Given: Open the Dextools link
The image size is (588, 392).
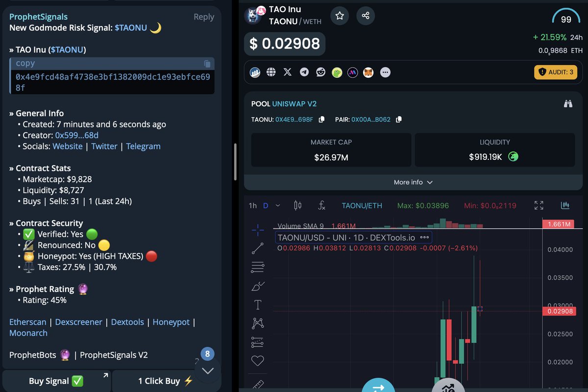Looking at the screenshot, I should (127, 322).
